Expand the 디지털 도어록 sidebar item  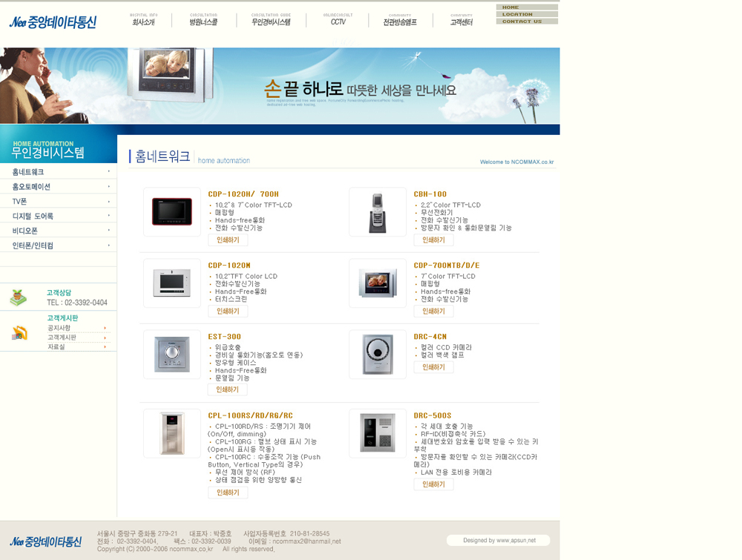pyautogui.click(x=58, y=216)
